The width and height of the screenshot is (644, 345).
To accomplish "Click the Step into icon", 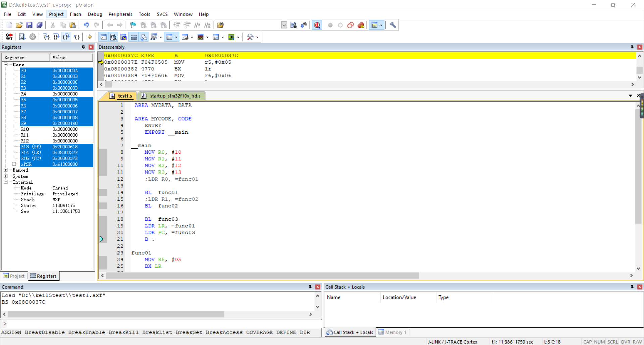I will point(47,37).
